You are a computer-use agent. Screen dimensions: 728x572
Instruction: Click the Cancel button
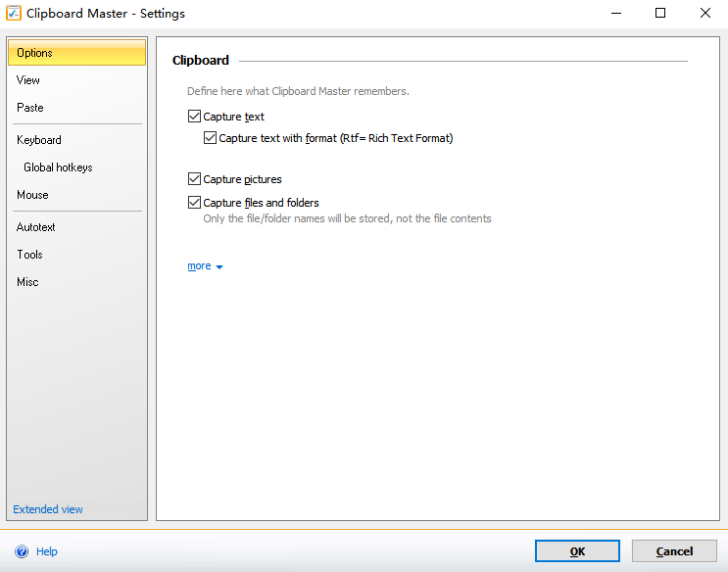click(x=674, y=551)
